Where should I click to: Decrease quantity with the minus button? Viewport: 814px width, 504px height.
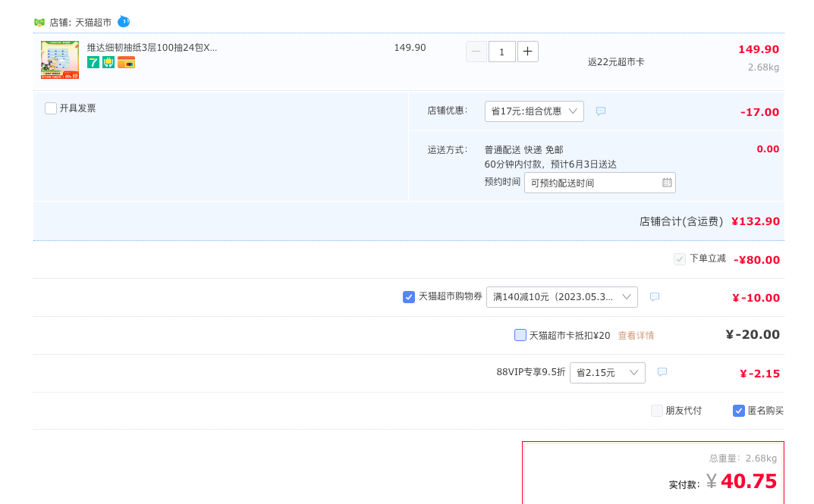click(476, 52)
